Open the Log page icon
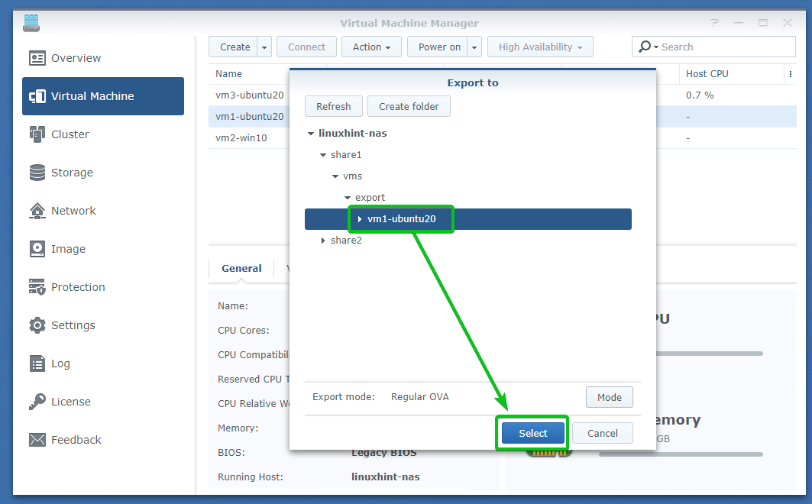Image resolution: width=812 pixels, height=504 pixels. 37,363
